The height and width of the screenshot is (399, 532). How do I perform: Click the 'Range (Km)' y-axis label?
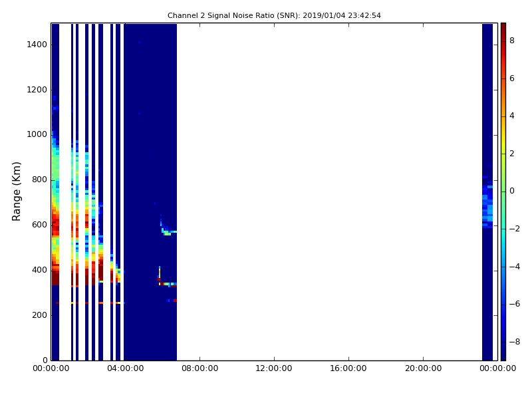(16, 192)
